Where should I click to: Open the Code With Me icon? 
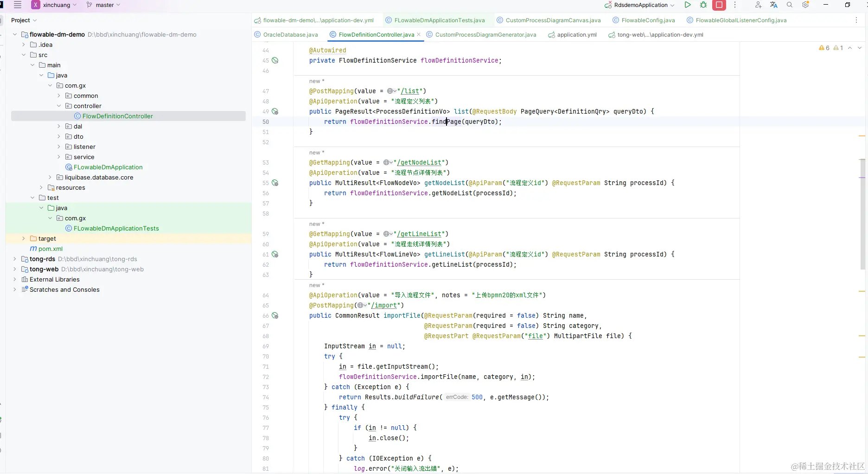(x=758, y=5)
